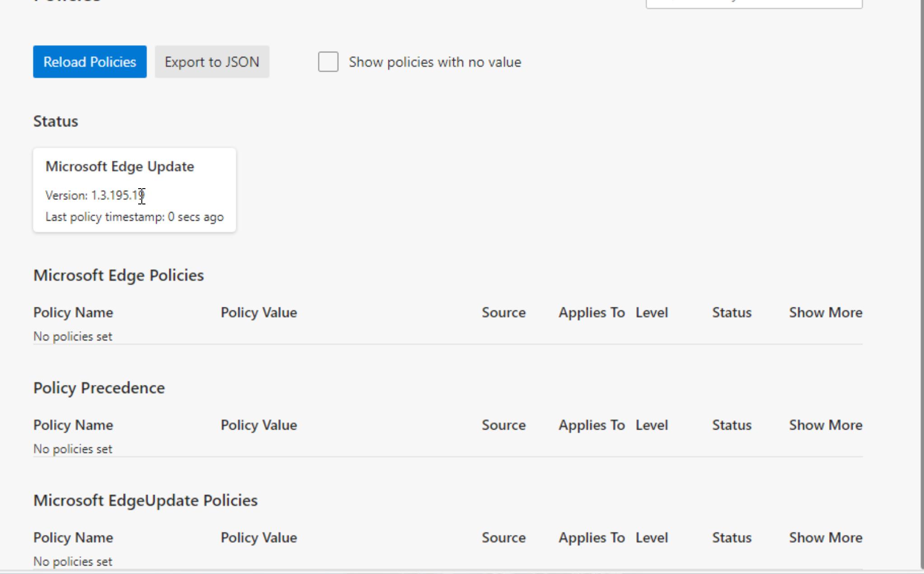The height and width of the screenshot is (574, 924).
Task: Click the Status header under Microsoft EdgeUpdate Policies
Action: click(x=732, y=537)
